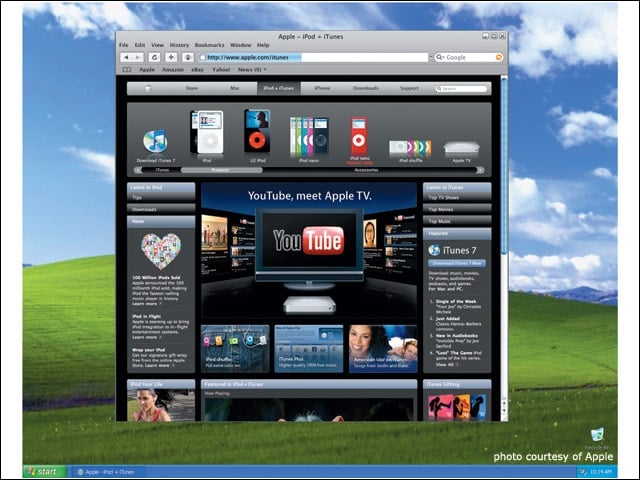The image size is (640, 480).
Task: Select the Apple TV product image
Action: click(461, 148)
